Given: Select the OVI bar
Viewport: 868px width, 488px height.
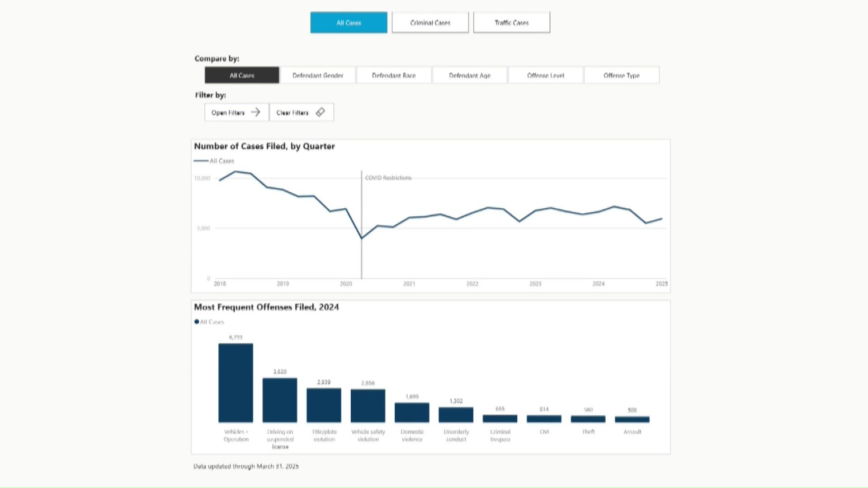Looking at the screenshot, I should point(544,419).
